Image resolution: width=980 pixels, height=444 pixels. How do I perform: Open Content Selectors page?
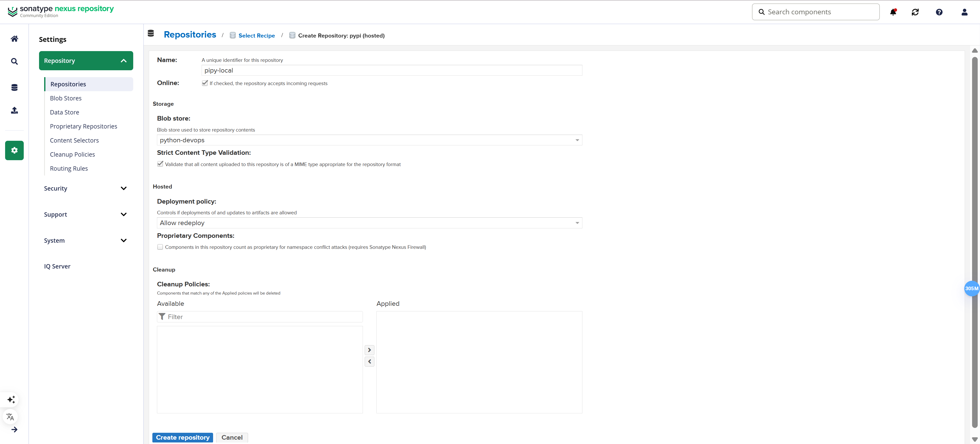click(x=74, y=141)
